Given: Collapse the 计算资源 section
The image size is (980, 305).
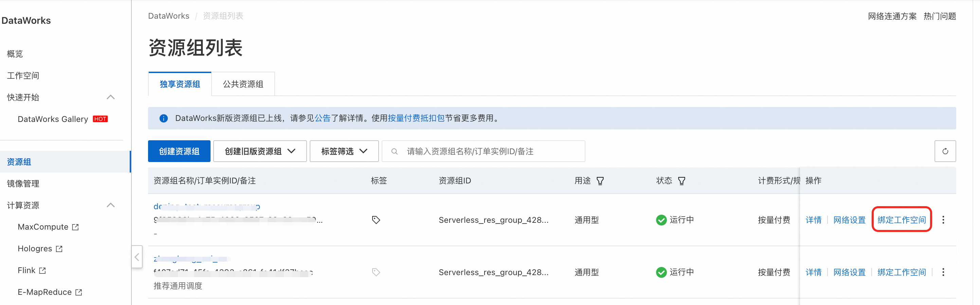Looking at the screenshot, I should coord(111,205).
